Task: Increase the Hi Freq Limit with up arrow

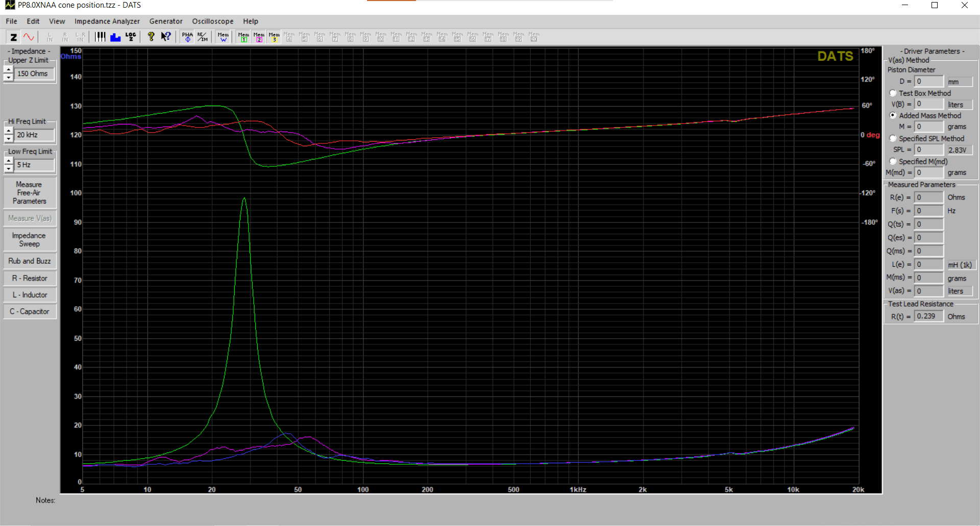Action: (x=9, y=131)
